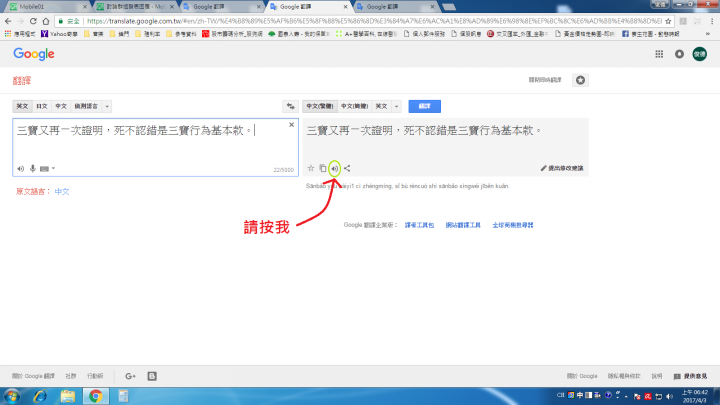Turn off instant translation link
The height and width of the screenshot is (405, 720).
click(545, 80)
